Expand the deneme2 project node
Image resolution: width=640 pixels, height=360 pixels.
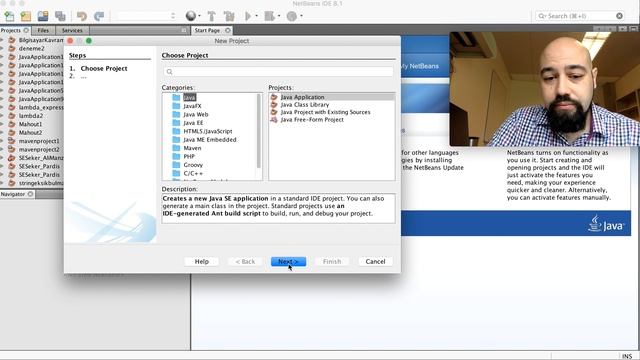click(2, 49)
